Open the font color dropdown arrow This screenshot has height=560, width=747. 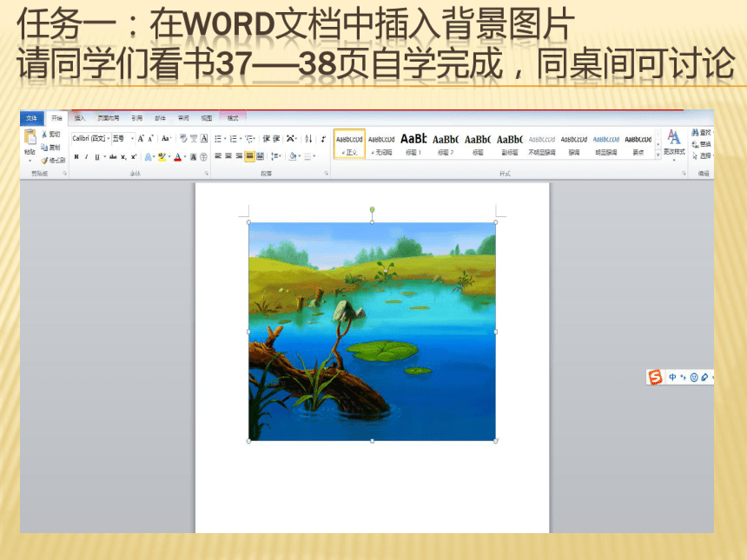(x=185, y=156)
